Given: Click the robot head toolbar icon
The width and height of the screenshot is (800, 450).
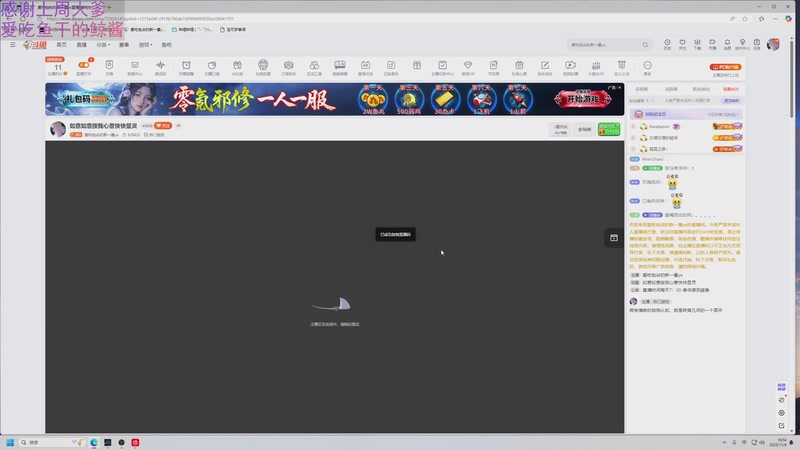Looking at the screenshot, I should 263,65.
